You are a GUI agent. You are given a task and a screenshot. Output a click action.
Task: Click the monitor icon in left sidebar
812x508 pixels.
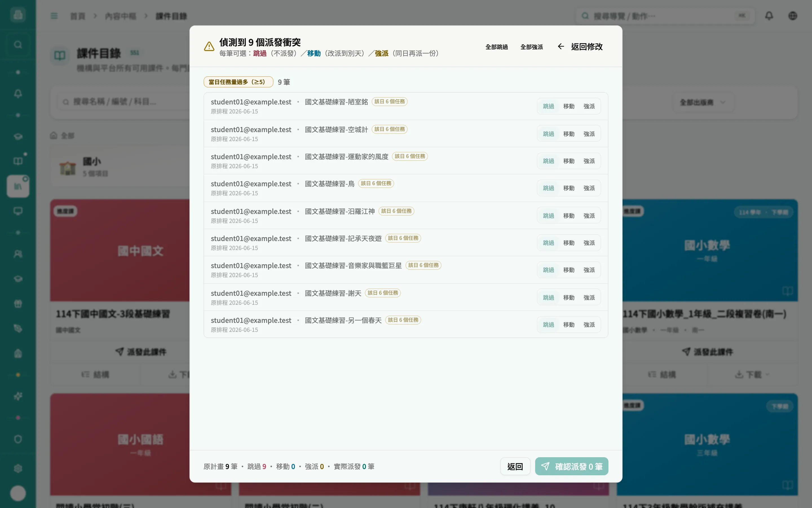(18, 211)
